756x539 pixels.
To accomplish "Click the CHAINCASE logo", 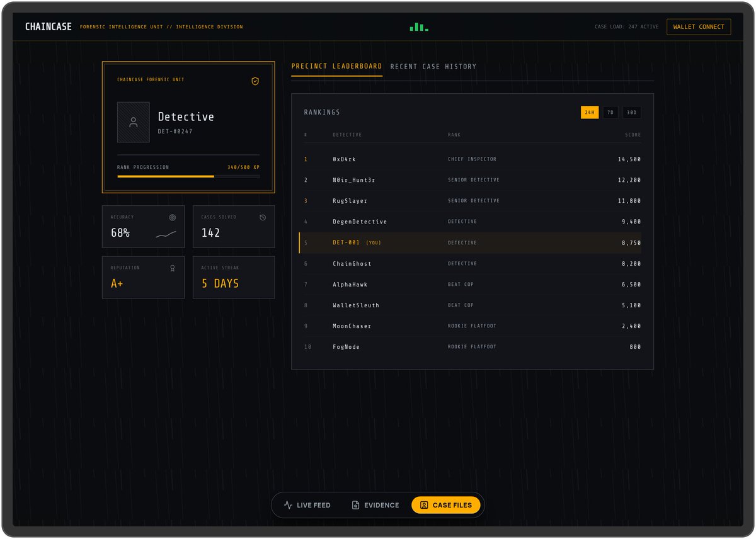I will pos(49,27).
